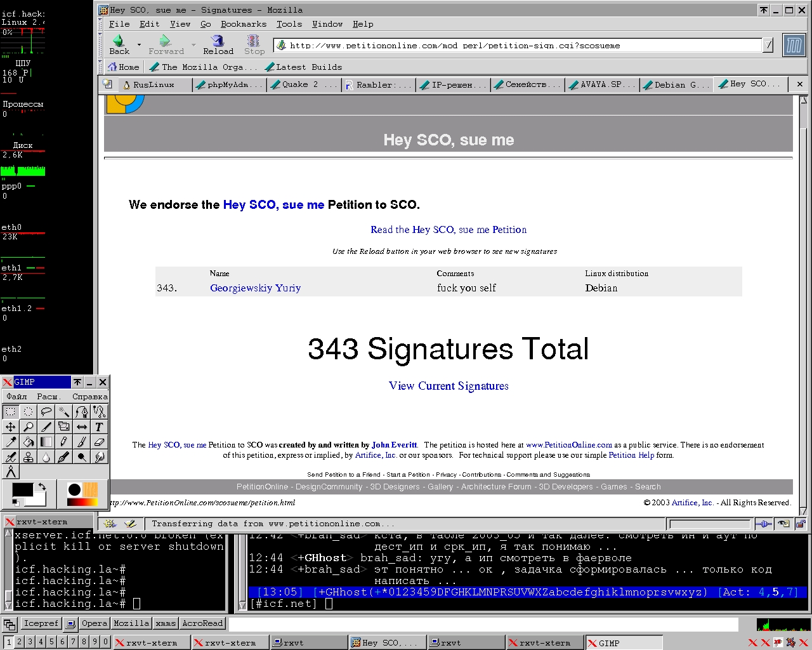
Task: Click the privacy eye icon in status bar
Action: [784, 524]
